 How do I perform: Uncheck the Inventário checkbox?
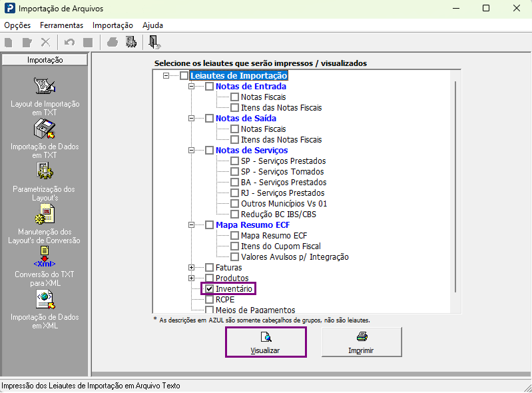(x=209, y=289)
